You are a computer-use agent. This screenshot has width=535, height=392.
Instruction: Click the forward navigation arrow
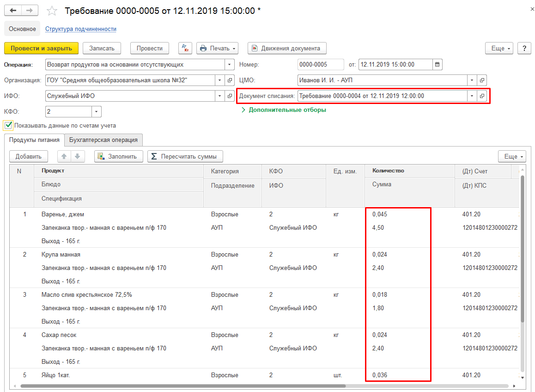point(29,10)
